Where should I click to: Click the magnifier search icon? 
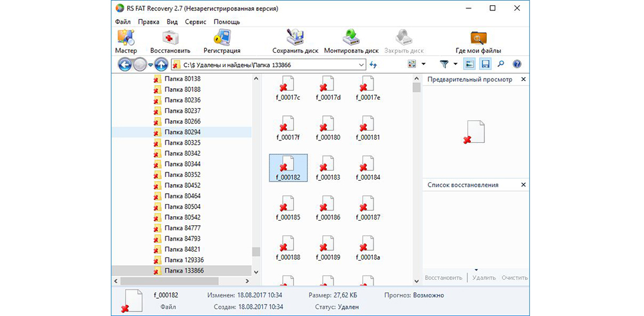[500, 64]
